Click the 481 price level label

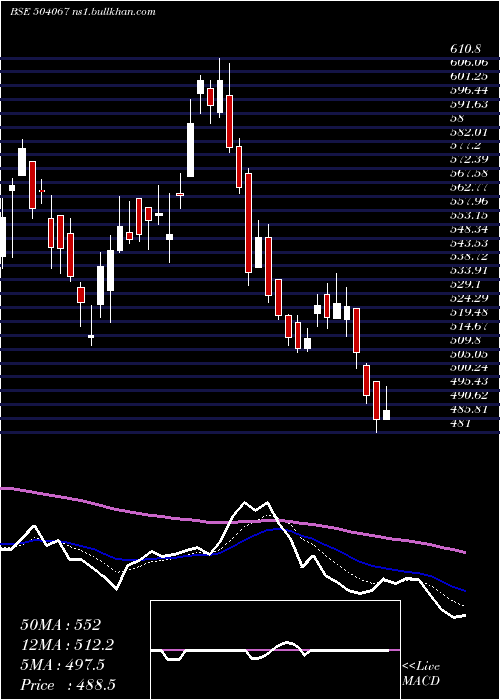click(x=460, y=422)
